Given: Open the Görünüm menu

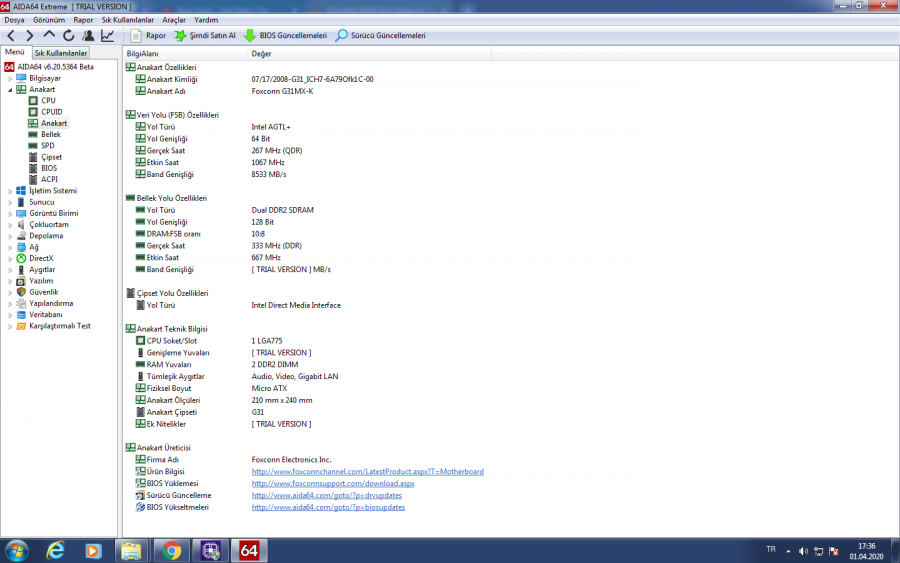Looking at the screenshot, I should [x=49, y=20].
